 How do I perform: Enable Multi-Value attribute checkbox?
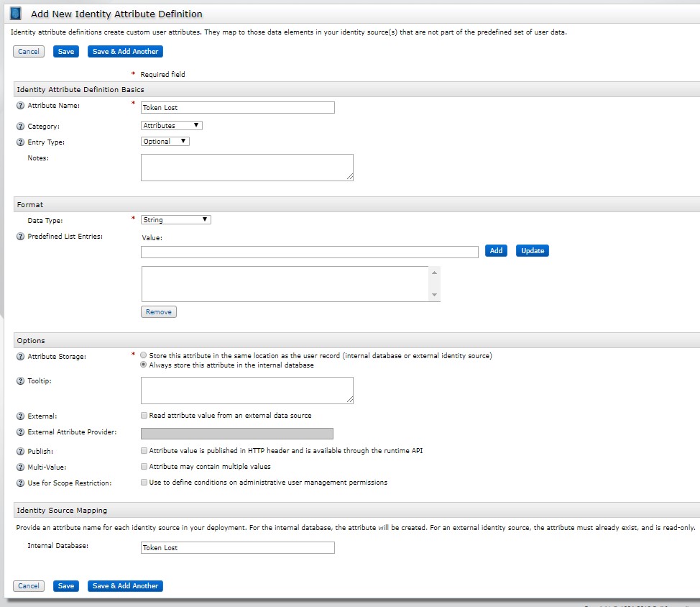[144, 467]
